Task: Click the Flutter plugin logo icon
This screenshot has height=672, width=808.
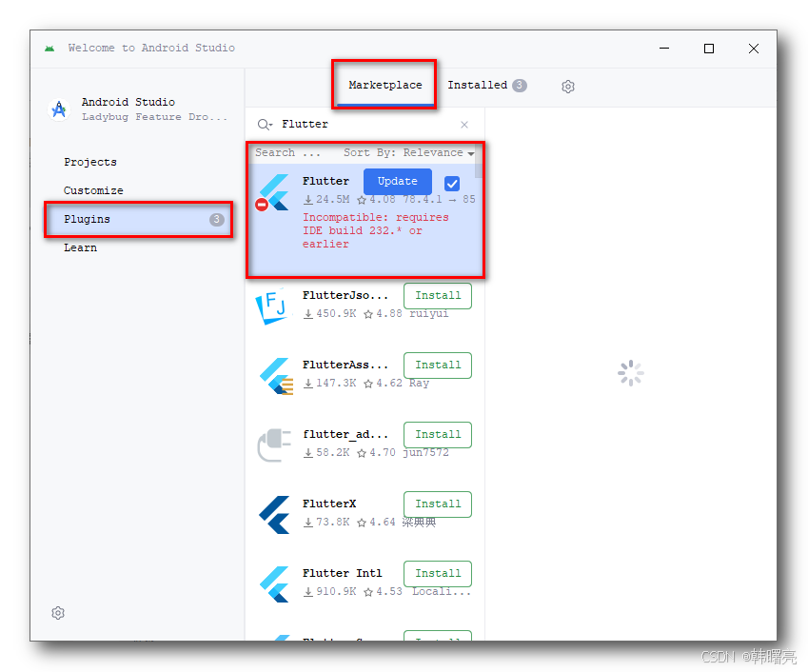Action: tap(274, 191)
